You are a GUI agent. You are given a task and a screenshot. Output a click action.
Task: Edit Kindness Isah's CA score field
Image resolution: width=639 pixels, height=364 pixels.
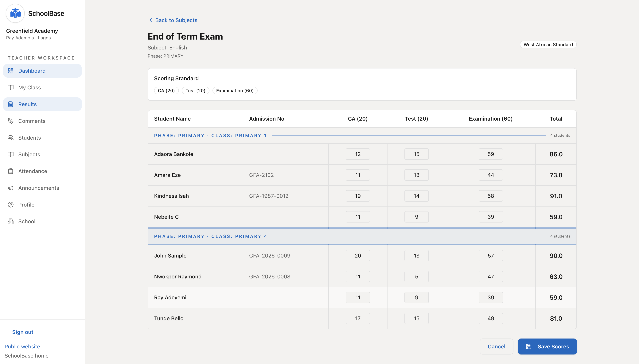click(357, 196)
